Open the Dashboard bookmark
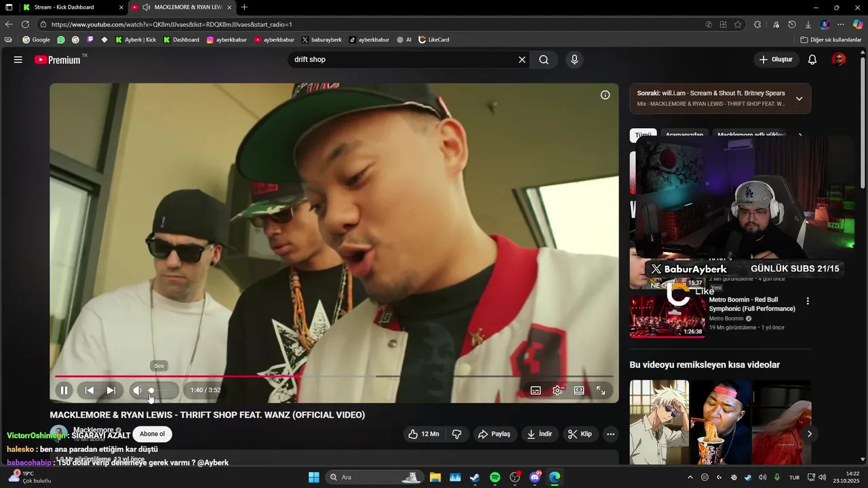 point(181,40)
